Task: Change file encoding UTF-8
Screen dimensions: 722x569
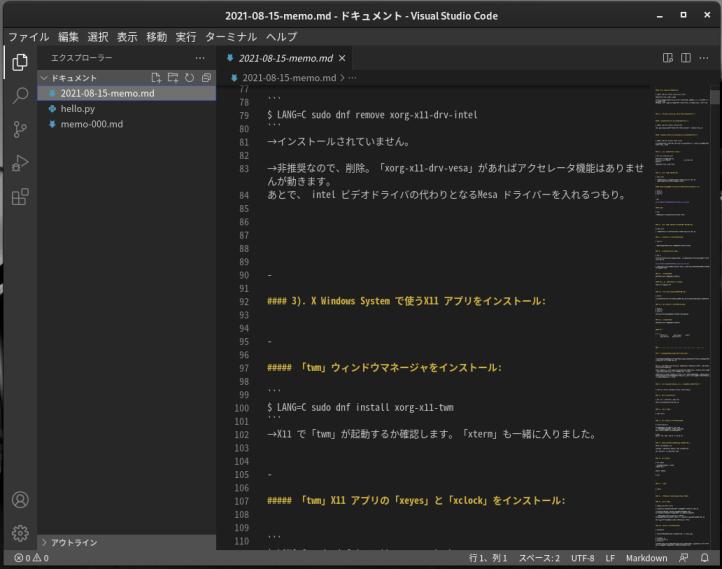Action: click(582, 558)
